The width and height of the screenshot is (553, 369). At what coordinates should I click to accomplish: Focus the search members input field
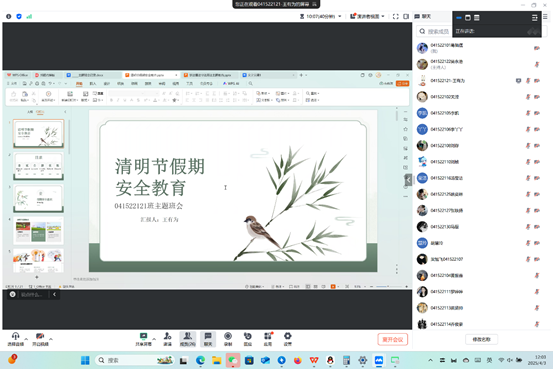point(434,31)
